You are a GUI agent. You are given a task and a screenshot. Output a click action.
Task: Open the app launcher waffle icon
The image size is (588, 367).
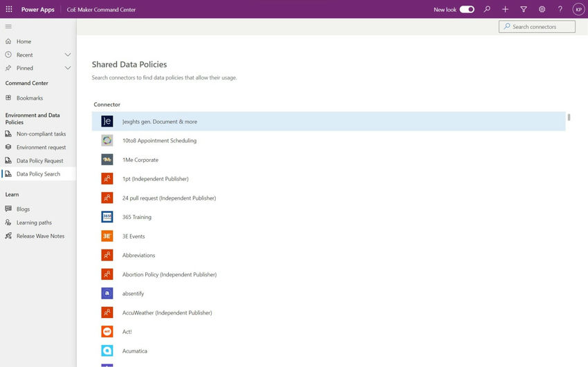[x=9, y=9]
